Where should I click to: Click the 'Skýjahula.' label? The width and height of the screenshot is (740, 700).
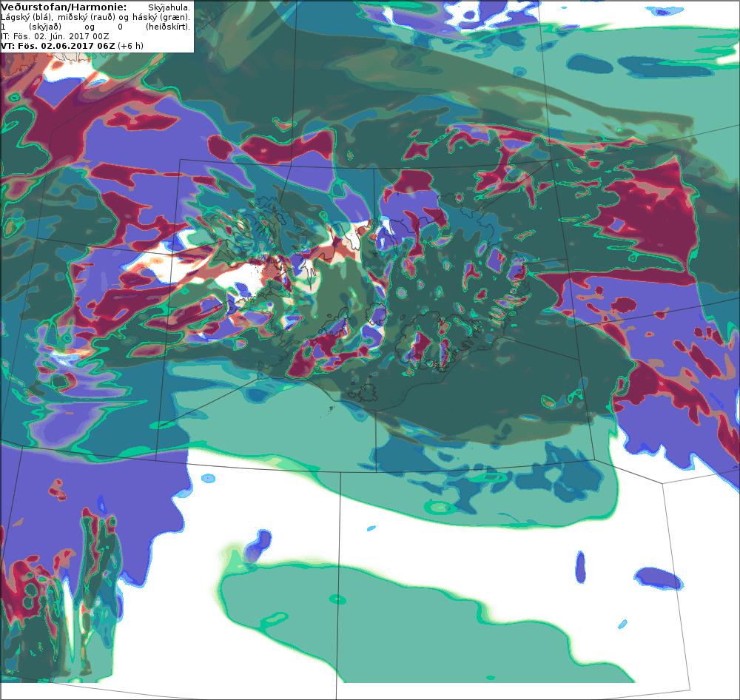coord(169,7)
